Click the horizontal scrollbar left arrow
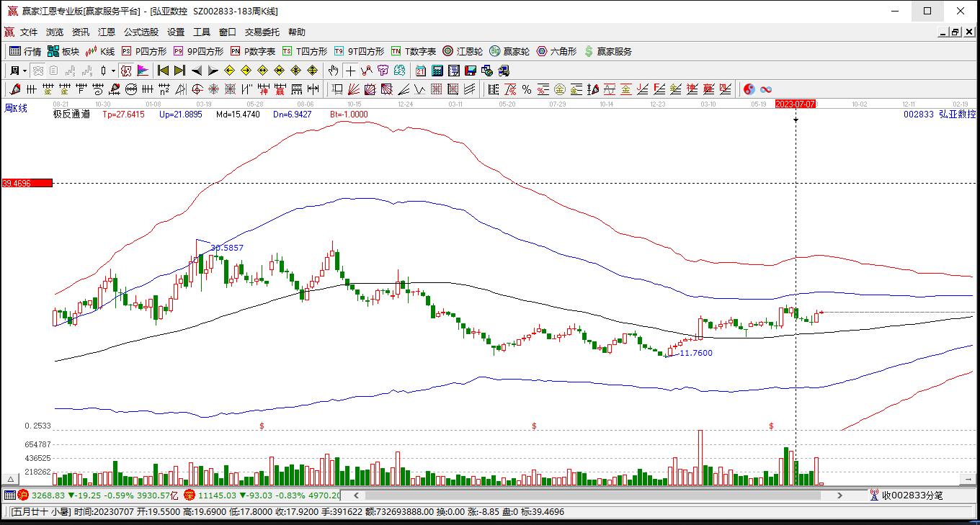Image resolution: width=980 pixels, height=525 pixels. click(356, 495)
